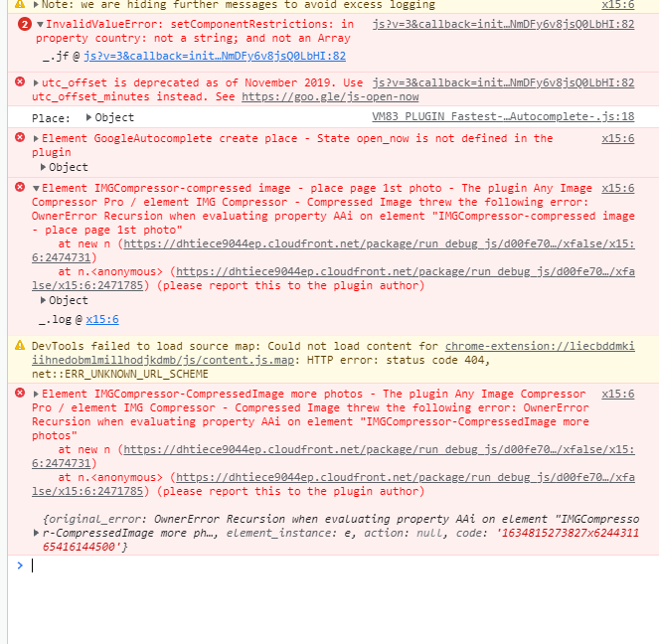Expand Object under GoogleAutocomplete open_now error
659x644 pixels.
coord(43,167)
